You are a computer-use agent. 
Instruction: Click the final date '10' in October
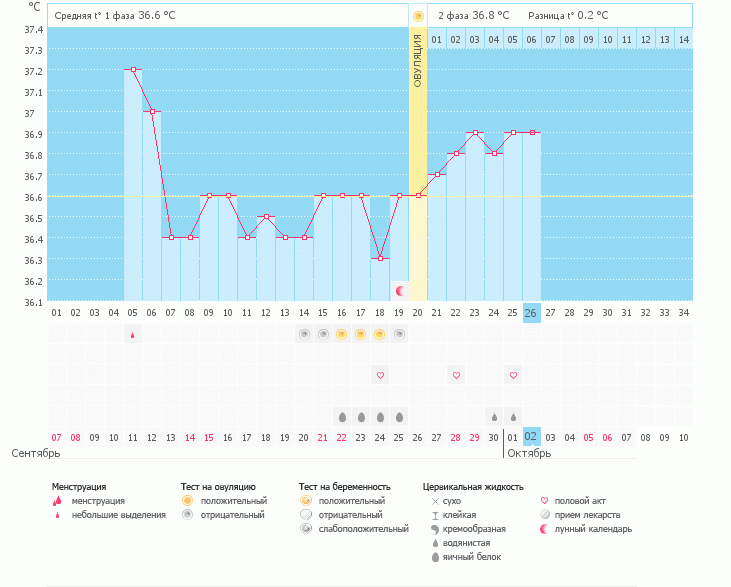[683, 438]
